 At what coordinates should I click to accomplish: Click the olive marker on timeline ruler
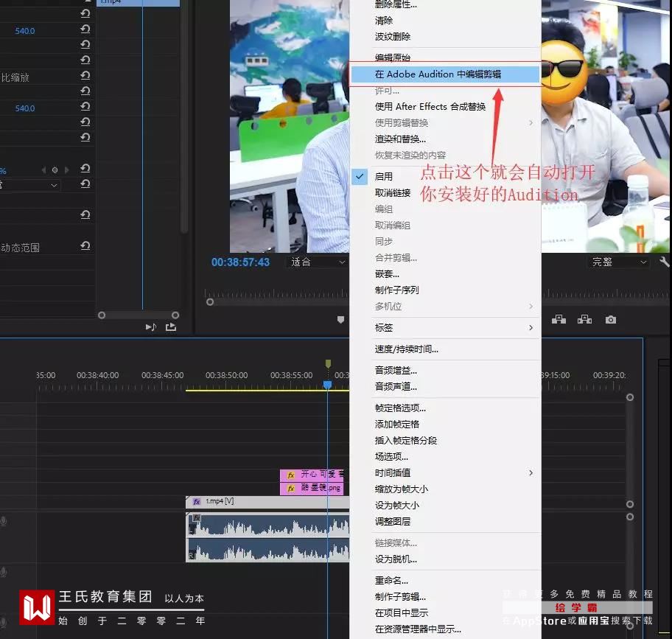tap(328, 363)
